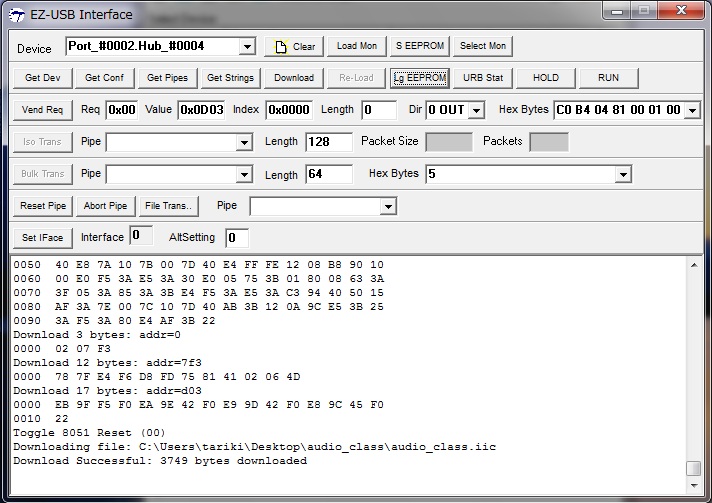Viewport: 712px width, 503px height.
Task: Open the Iso Trans Pipe dropdown
Action: 244,143
